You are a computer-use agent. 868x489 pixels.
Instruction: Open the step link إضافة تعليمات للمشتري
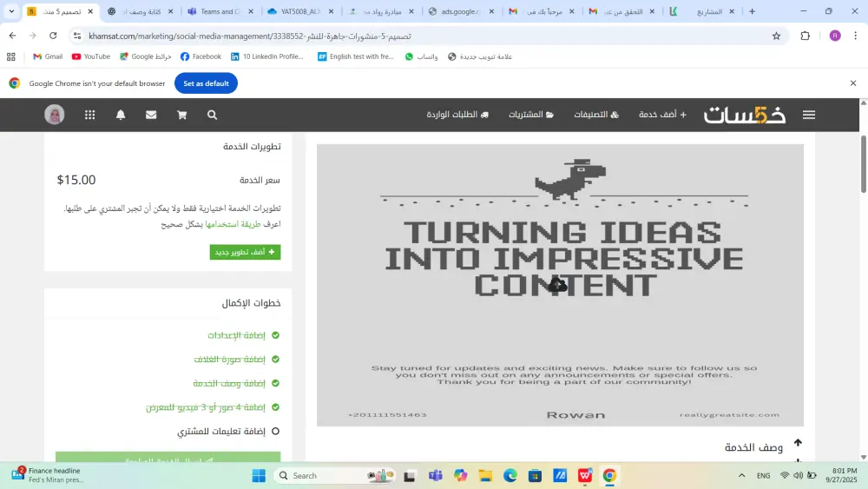point(221,431)
